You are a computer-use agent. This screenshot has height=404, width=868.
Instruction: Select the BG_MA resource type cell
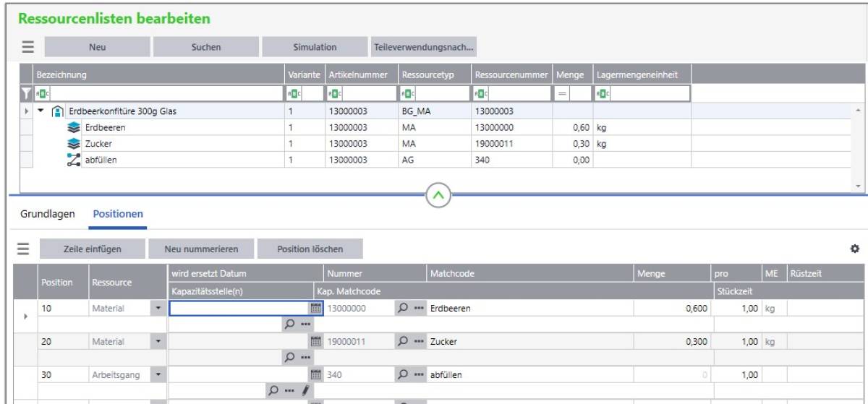pyautogui.click(x=434, y=111)
